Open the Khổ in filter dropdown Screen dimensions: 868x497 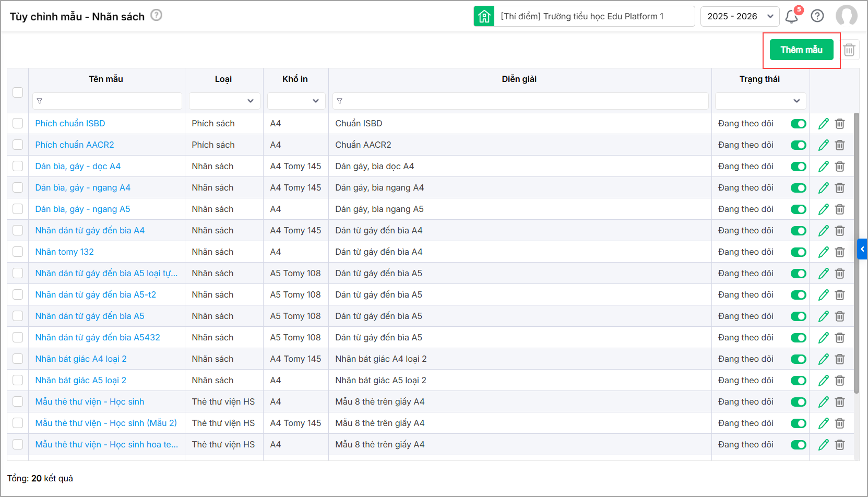tap(296, 101)
